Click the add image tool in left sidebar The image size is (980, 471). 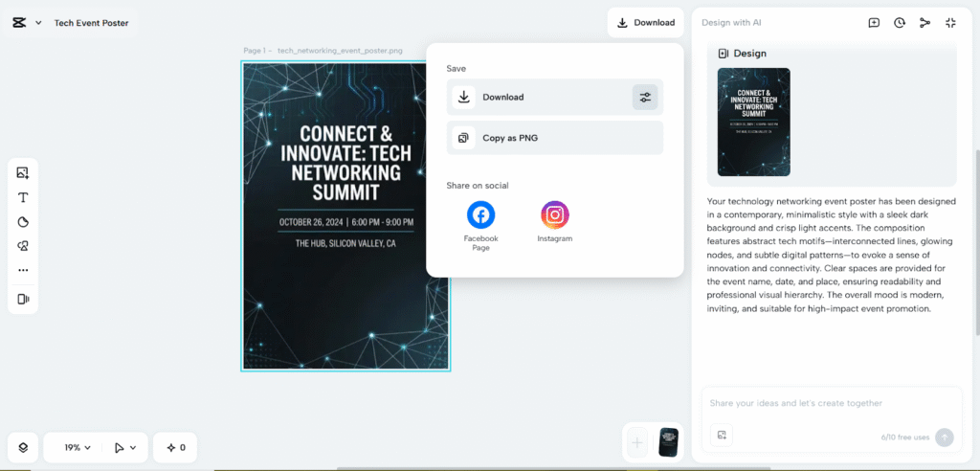23,173
